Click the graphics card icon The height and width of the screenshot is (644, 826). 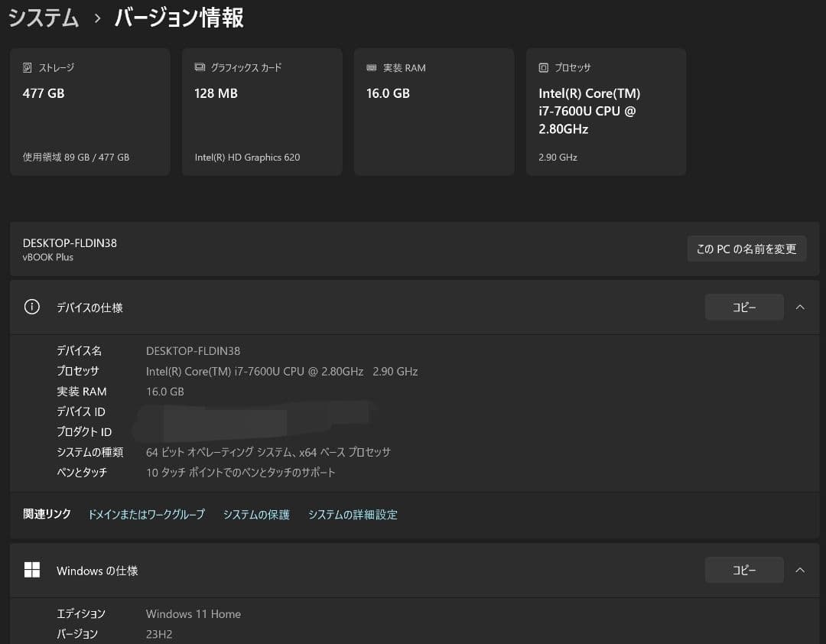[200, 67]
